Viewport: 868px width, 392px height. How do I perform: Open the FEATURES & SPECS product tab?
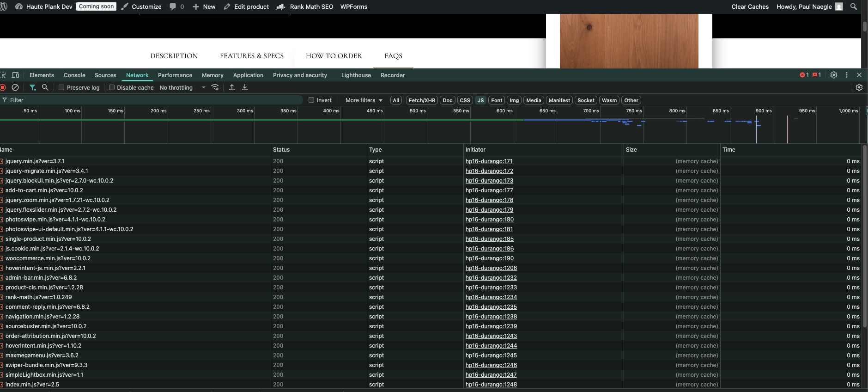tap(252, 56)
